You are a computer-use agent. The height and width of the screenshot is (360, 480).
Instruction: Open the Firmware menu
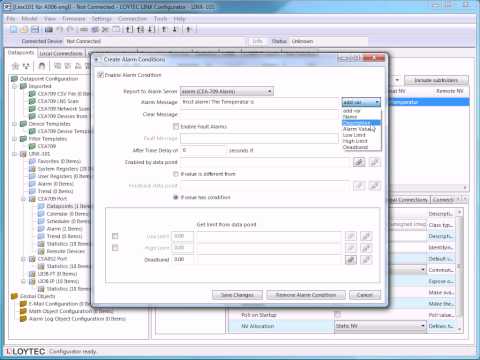click(74, 19)
